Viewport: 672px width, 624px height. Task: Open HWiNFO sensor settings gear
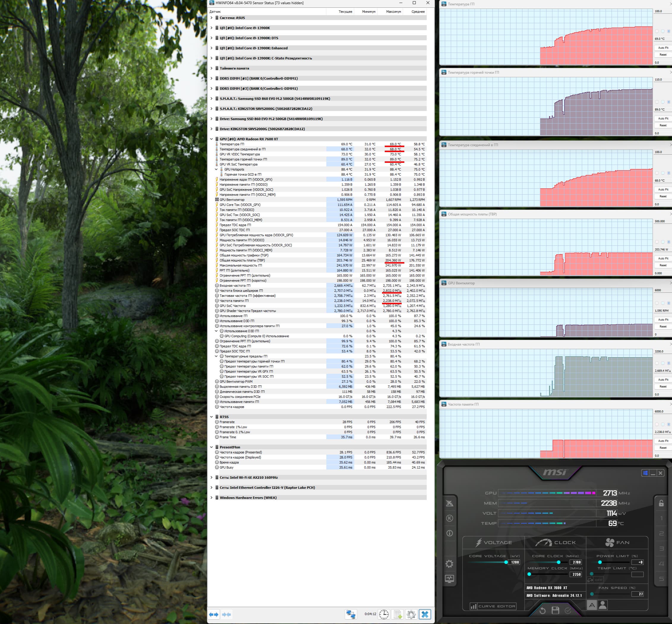411,614
